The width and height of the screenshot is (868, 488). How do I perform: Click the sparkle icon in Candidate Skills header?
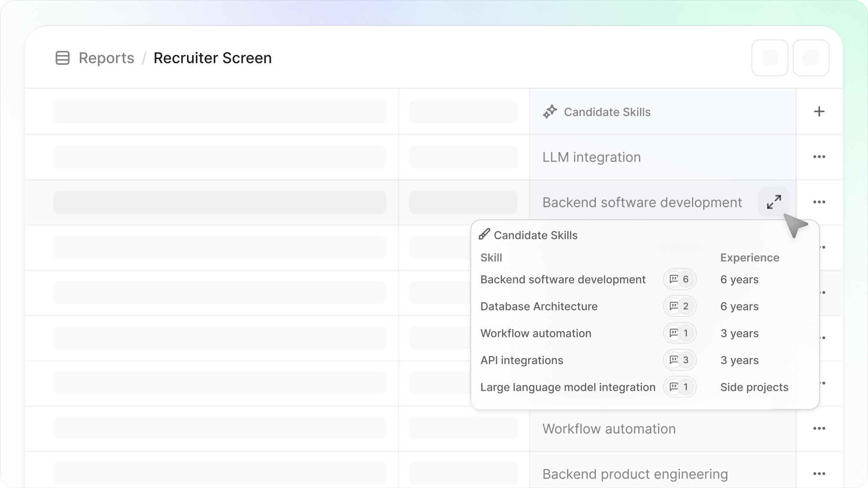[x=550, y=111]
